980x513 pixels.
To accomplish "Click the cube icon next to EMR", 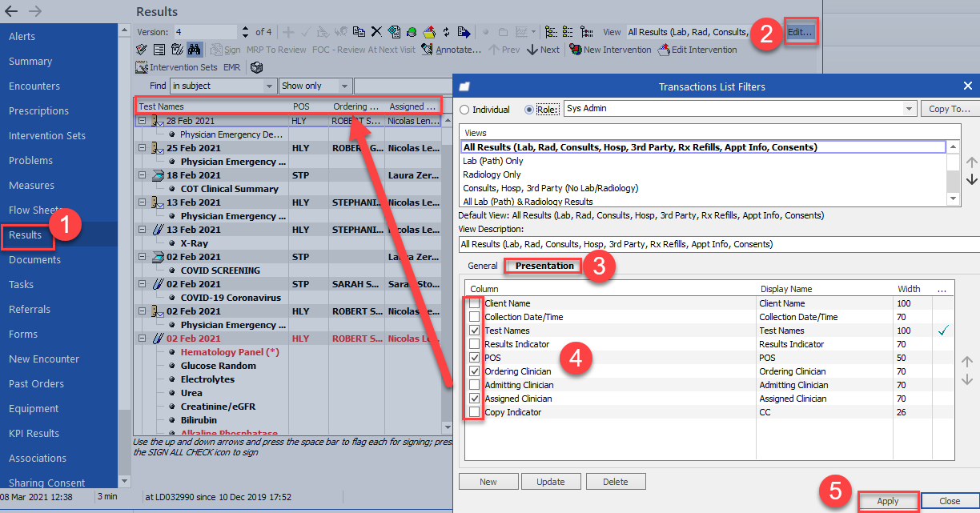I will tap(256, 67).
